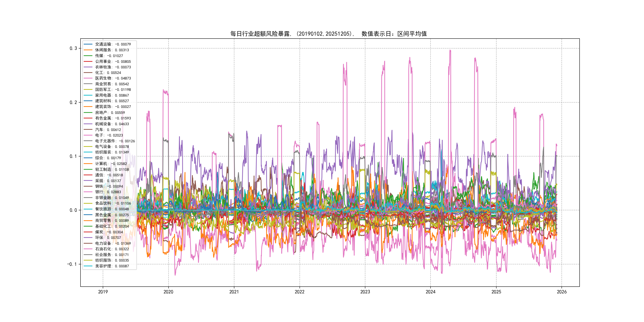Click the cyan line swatch beside 美容护理

click(x=88, y=266)
